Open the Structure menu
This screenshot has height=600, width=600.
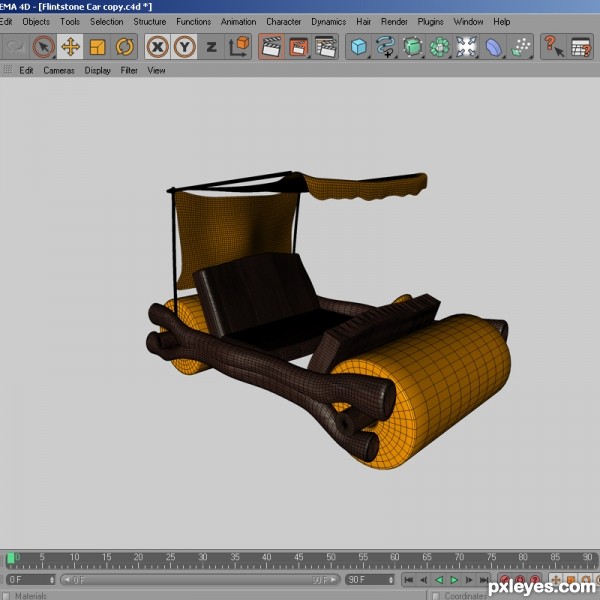click(150, 22)
